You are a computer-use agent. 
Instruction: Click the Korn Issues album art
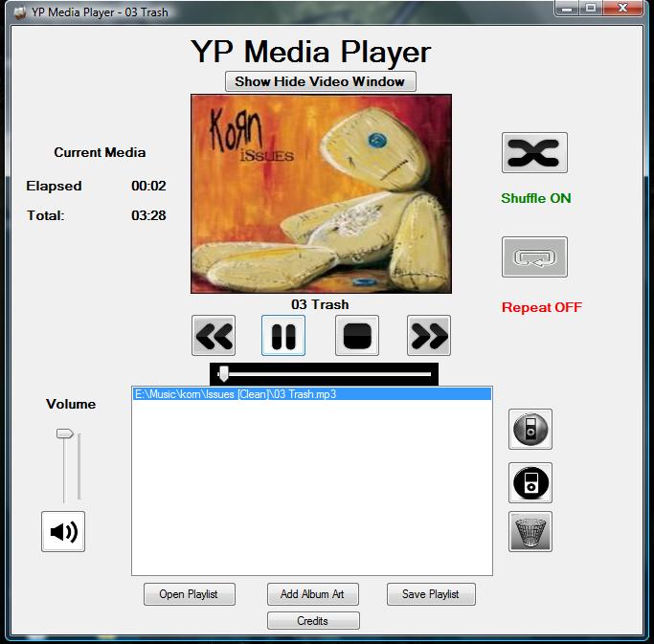320,193
